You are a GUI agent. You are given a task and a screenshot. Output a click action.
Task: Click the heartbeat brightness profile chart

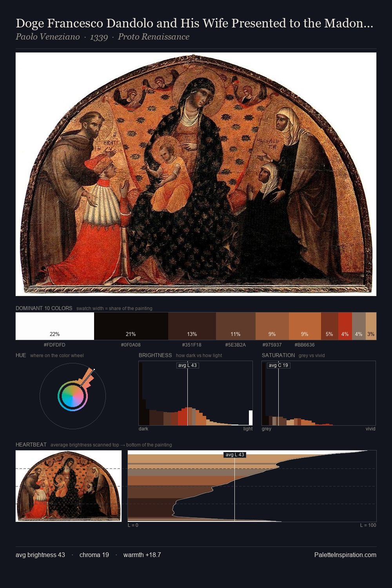pos(252,486)
